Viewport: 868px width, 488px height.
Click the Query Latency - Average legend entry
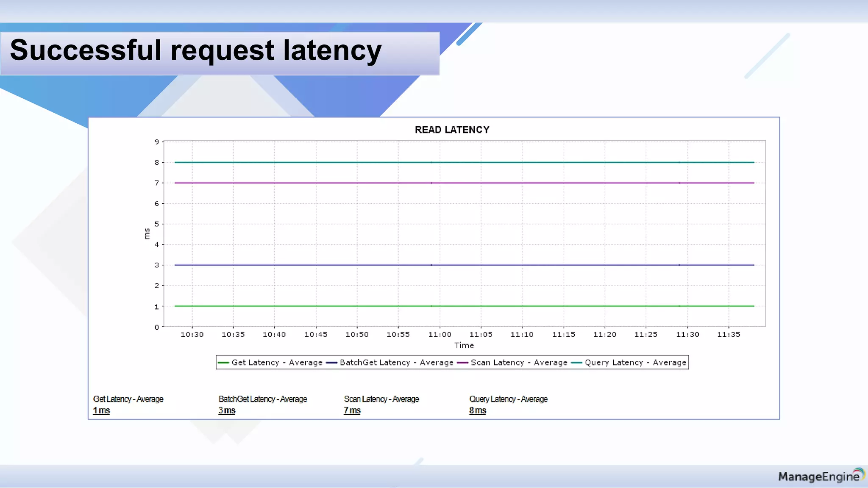(629, 363)
